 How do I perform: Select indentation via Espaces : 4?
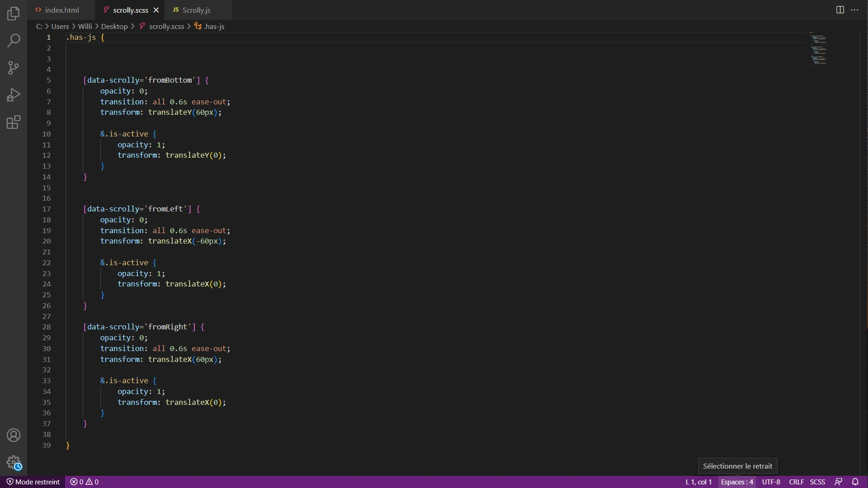point(737,482)
